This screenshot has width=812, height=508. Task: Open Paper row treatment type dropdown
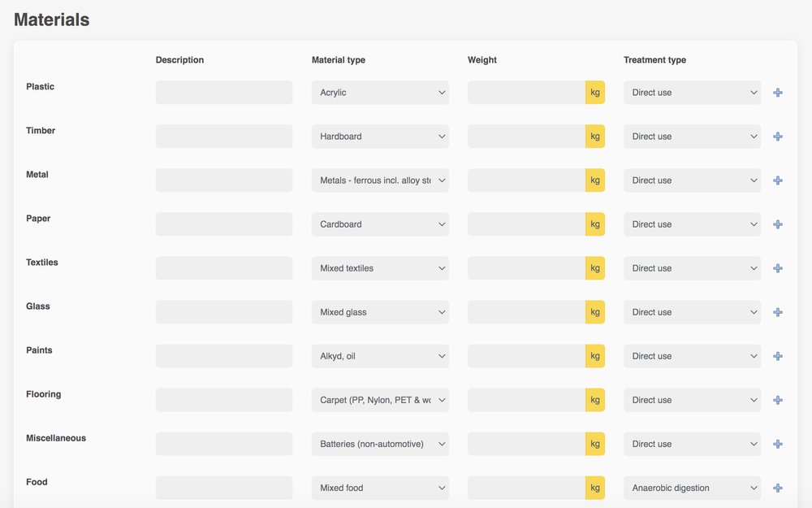[x=693, y=224]
